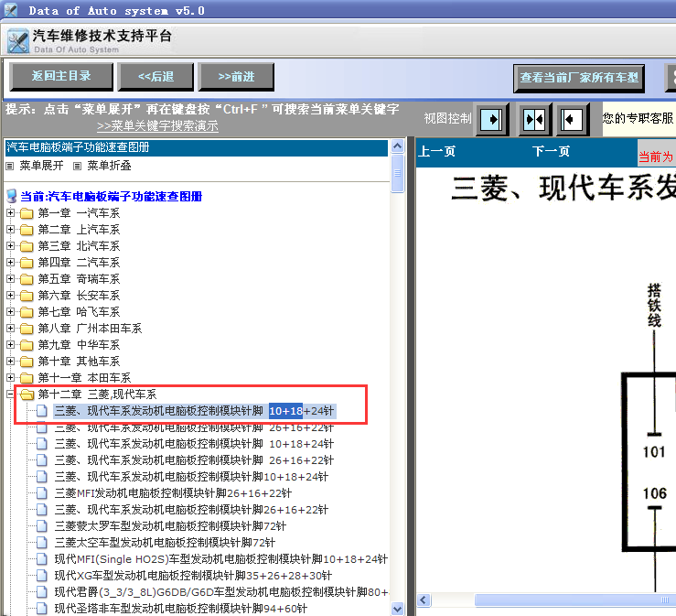Open 查看当前厂家所有车型 button
Viewport: 676px width, 616px height.
(x=579, y=78)
